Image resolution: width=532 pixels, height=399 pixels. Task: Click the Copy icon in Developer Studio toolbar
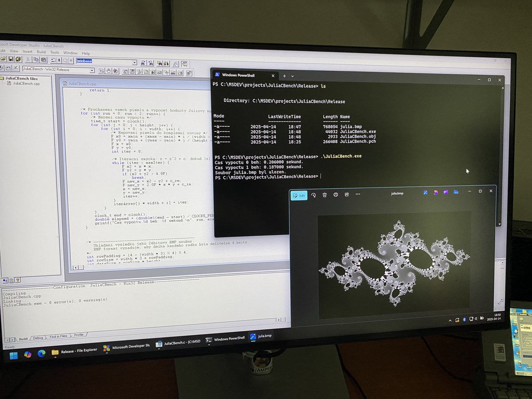tap(36, 59)
